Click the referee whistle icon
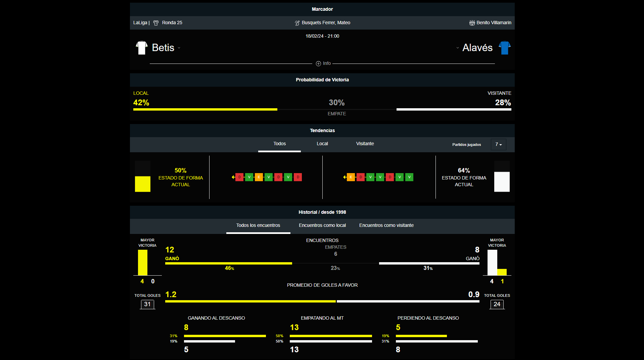This screenshot has height=360, width=644. (x=297, y=23)
